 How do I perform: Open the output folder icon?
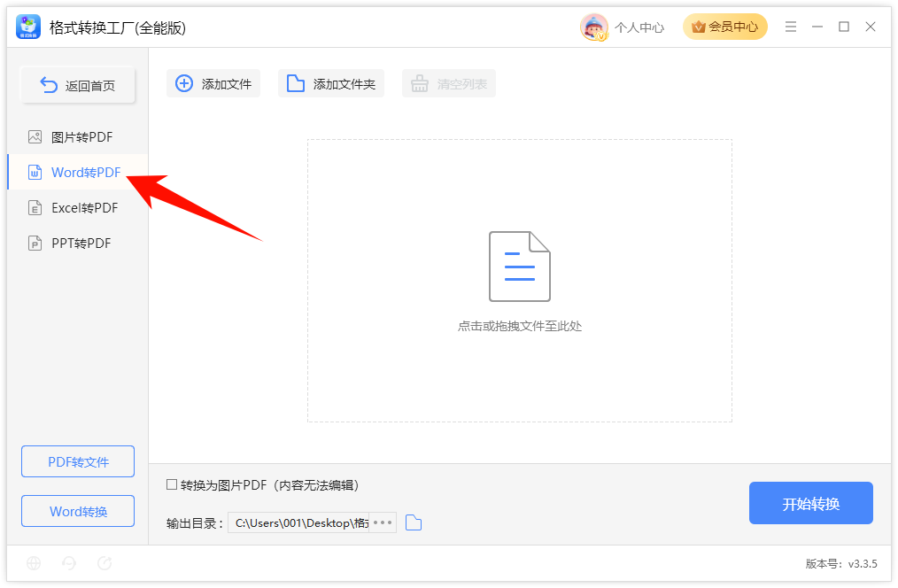tap(414, 522)
